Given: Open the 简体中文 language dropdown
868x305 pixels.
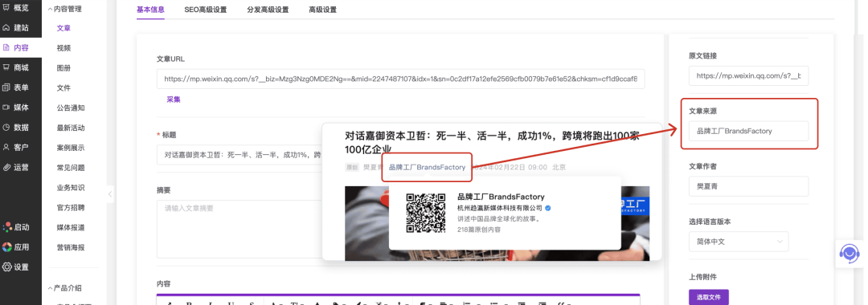Looking at the screenshot, I should pos(739,242).
